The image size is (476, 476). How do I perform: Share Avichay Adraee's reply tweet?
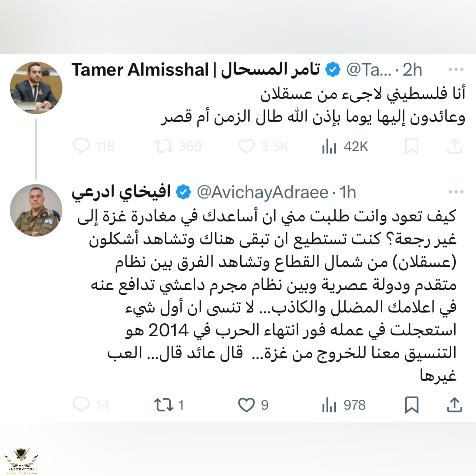[454, 405]
